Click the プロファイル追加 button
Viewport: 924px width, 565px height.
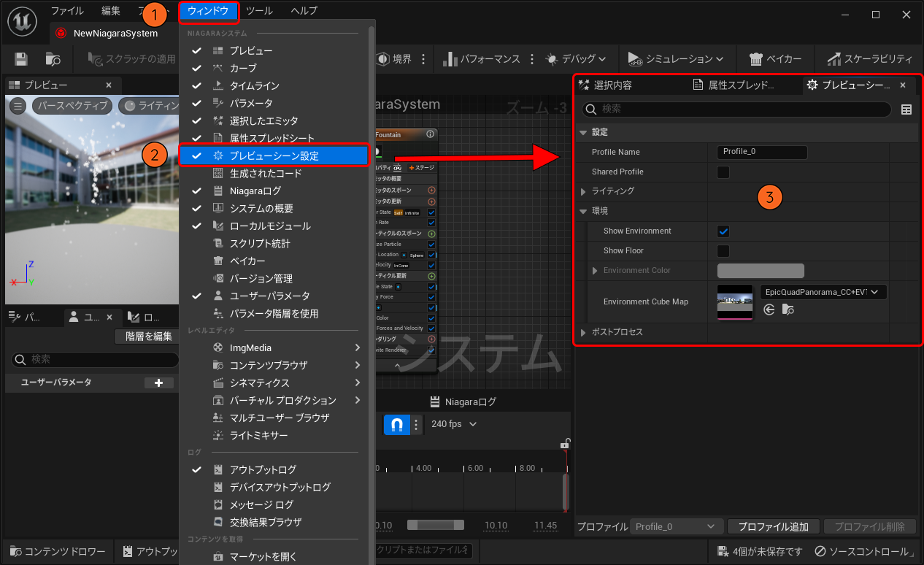[x=773, y=526]
